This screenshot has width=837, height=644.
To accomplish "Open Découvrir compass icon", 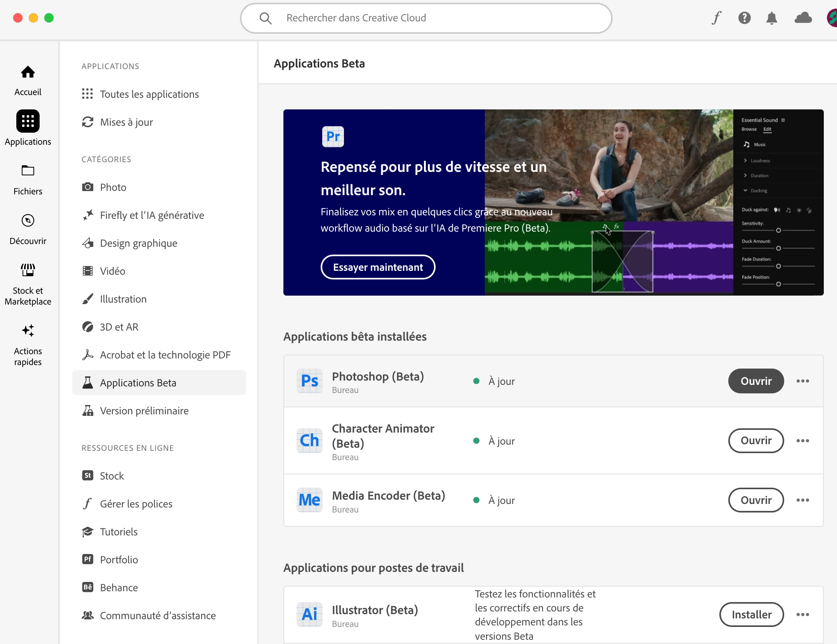I will point(28,220).
